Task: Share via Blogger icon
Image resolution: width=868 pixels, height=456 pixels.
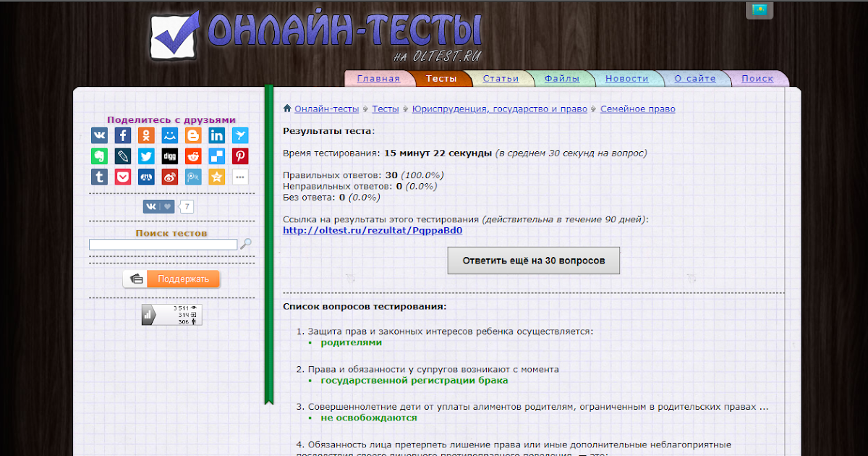Action: click(x=193, y=135)
